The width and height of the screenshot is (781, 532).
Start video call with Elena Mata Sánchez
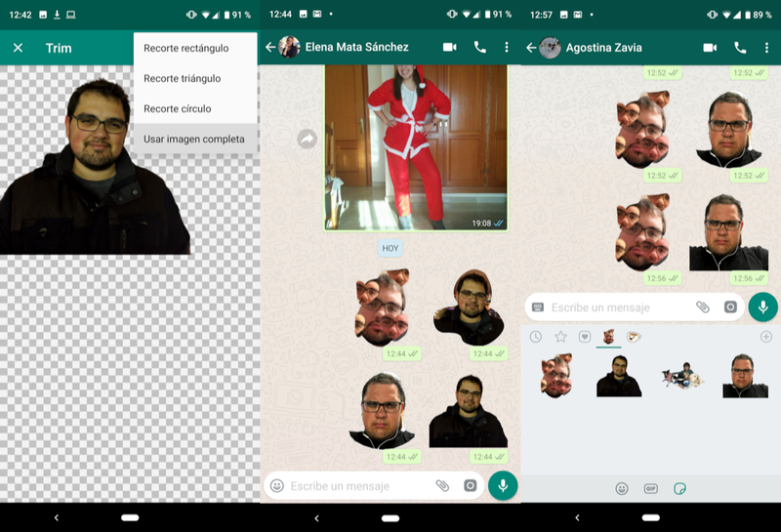pyautogui.click(x=450, y=47)
